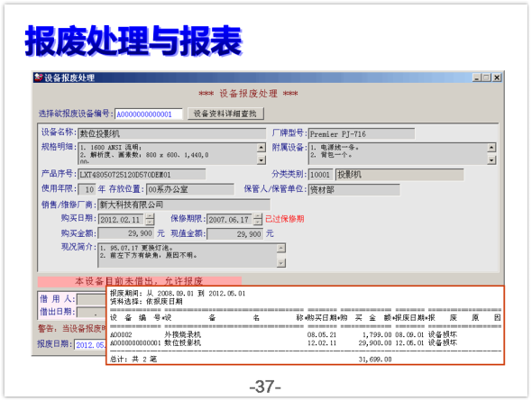This screenshot has height=401, width=532.
Task: Click the 保修期限 spinner up arrow
Action: 258,216
